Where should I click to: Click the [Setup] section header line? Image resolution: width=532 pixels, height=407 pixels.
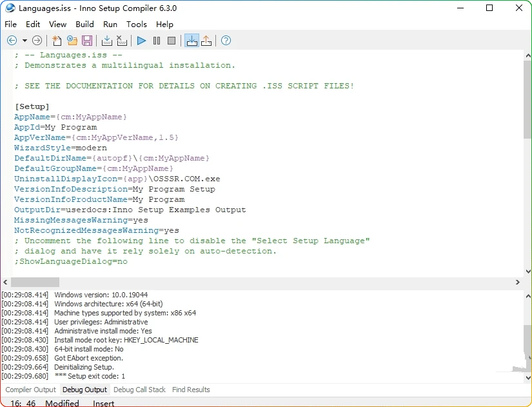tap(32, 106)
